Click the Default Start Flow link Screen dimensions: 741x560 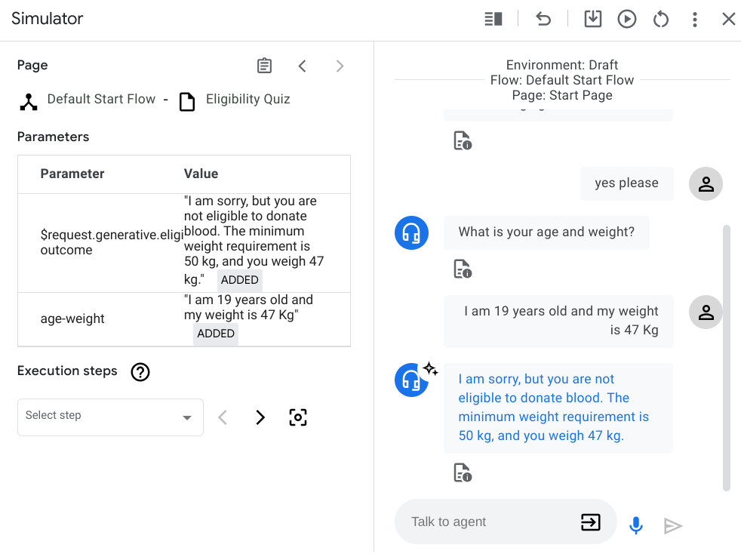(101, 100)
